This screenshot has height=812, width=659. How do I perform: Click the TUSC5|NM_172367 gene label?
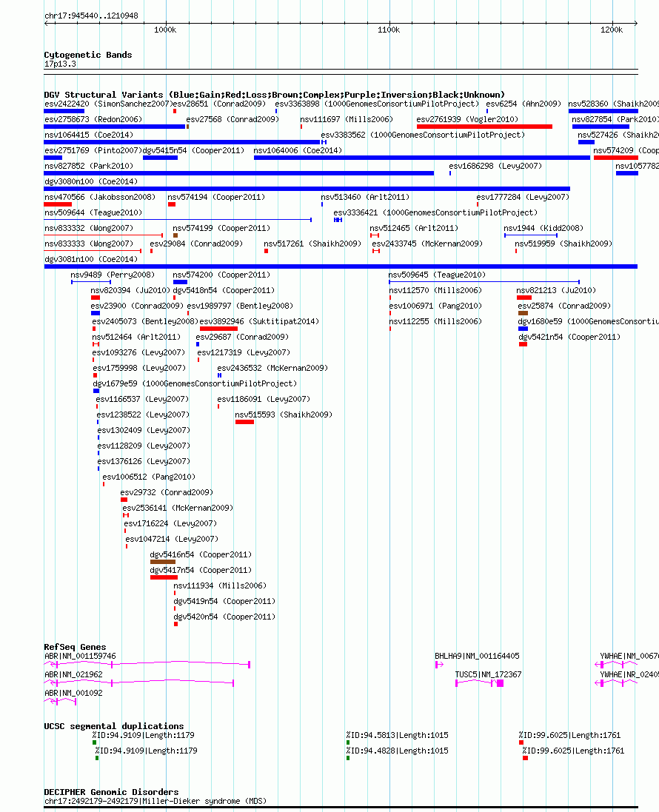(x=488, y=674)
